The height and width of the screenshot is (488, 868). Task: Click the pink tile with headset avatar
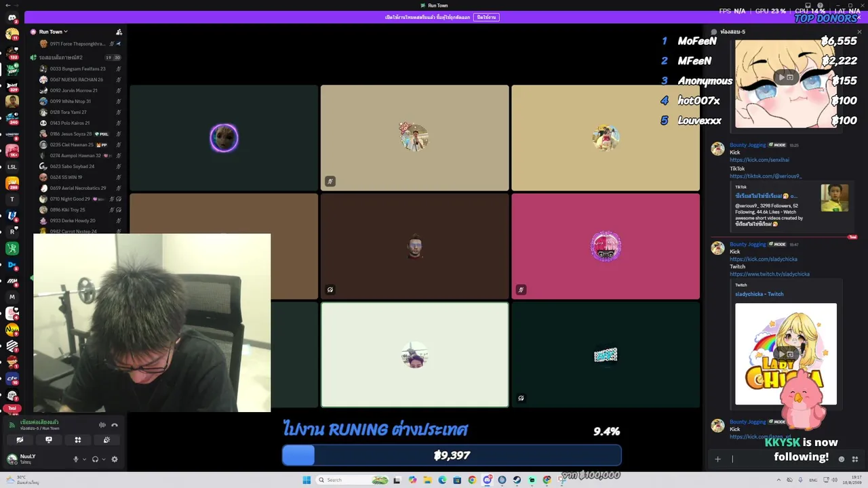[x=606, y=246]
